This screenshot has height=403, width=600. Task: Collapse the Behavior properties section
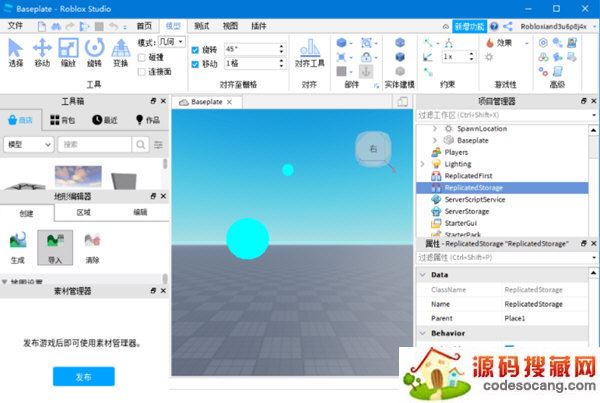click(423, 333)
